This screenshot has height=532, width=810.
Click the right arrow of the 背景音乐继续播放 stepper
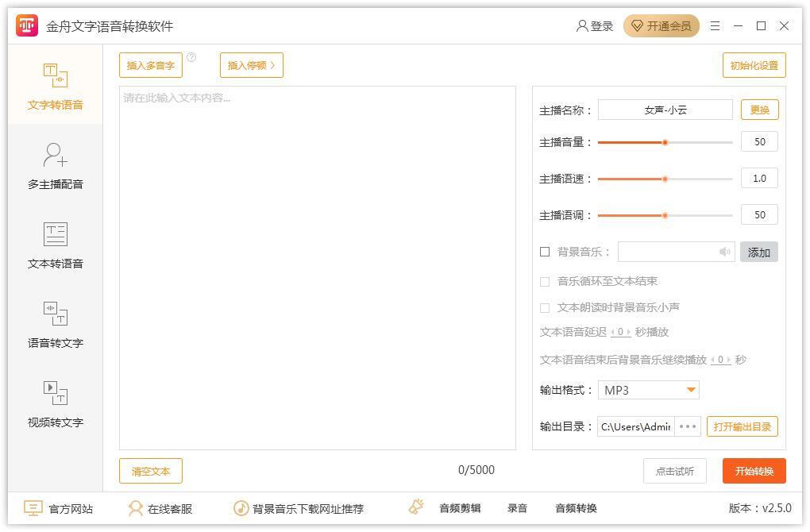[728, 360]
